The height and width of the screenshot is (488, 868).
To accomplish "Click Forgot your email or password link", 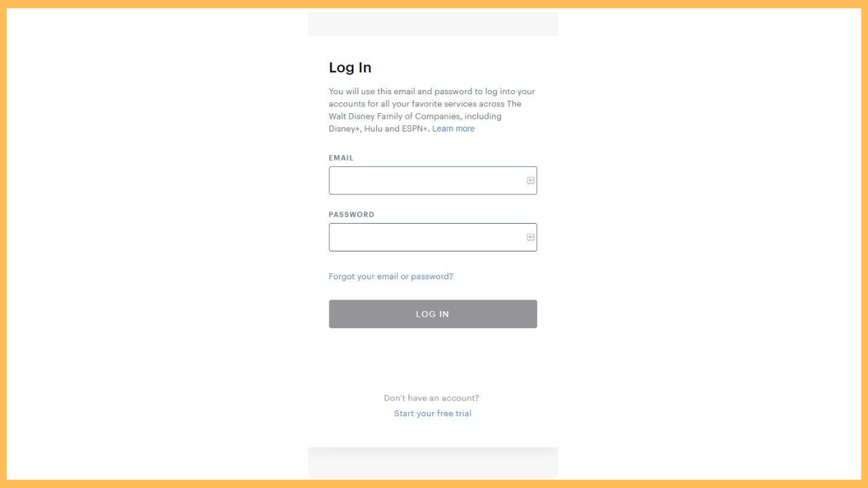I will pyautogui.click(x=391, y=276).
